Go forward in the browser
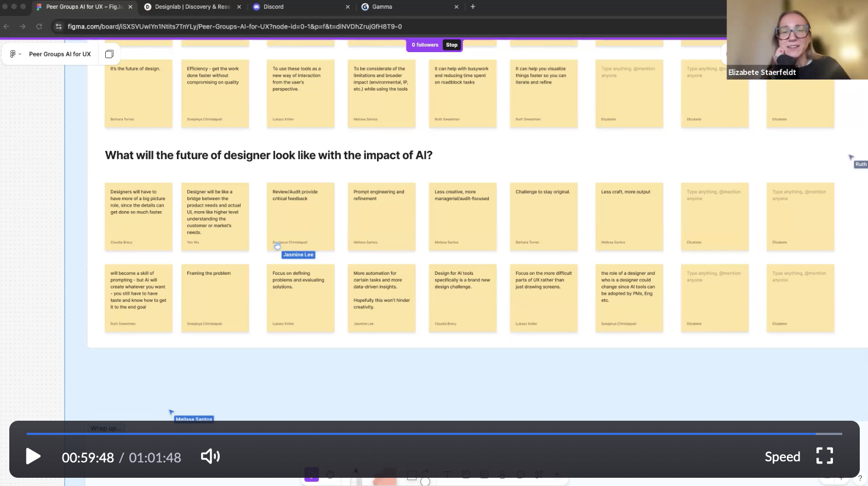The height and width of the screenshot is (486, 868). pyautogui.click(x=22, y=26)
